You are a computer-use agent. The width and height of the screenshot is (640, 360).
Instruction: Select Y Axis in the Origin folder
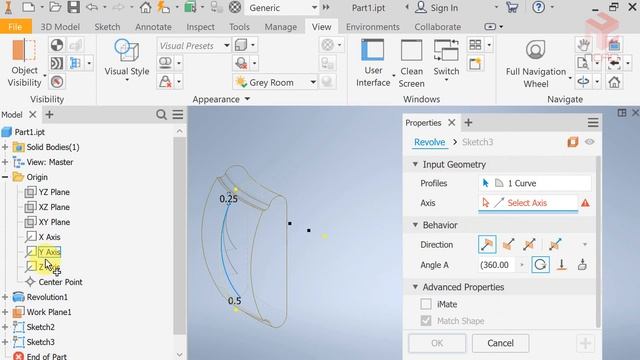point(49,252)
